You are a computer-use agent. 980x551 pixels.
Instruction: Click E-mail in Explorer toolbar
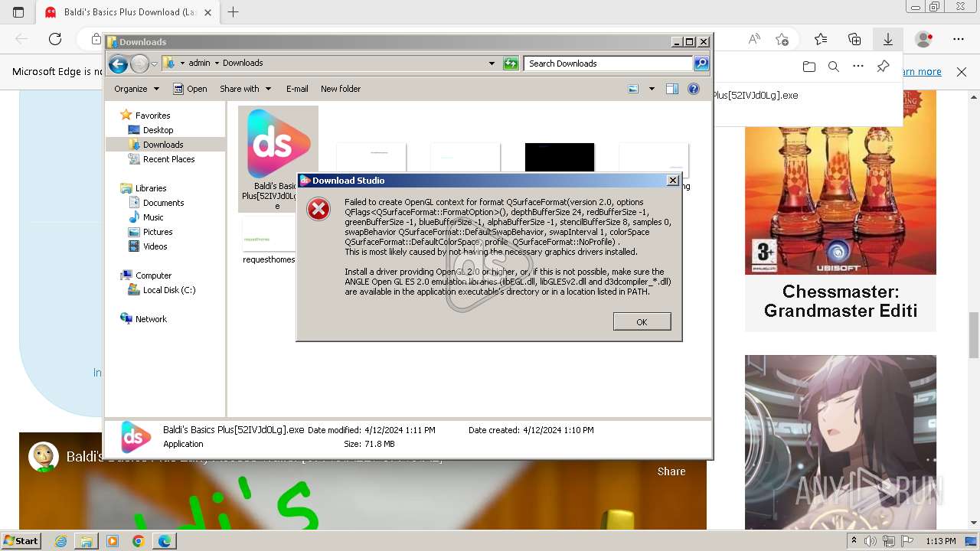point(297,89)
